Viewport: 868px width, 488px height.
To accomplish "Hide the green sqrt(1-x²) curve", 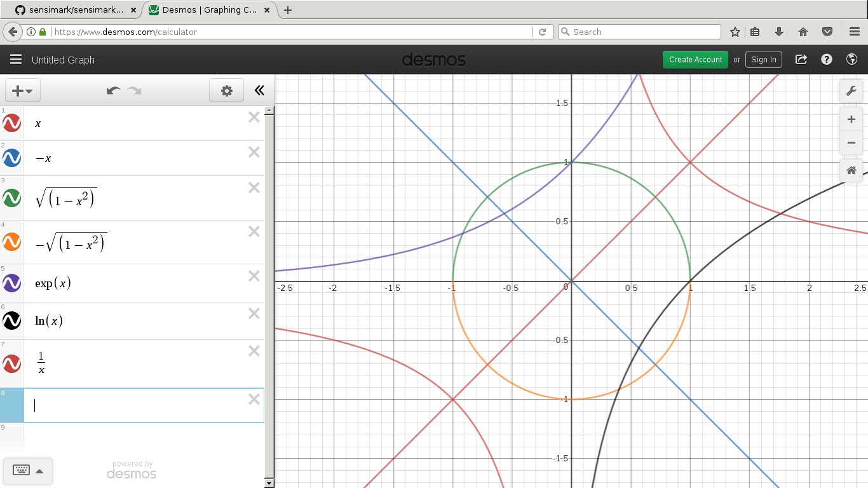I will click(12, 198).
